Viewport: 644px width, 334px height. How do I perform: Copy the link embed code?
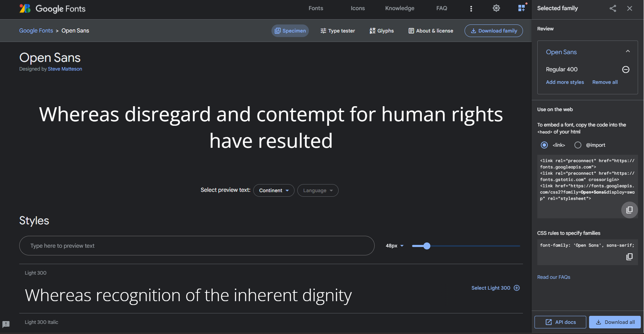pos(629,210)
